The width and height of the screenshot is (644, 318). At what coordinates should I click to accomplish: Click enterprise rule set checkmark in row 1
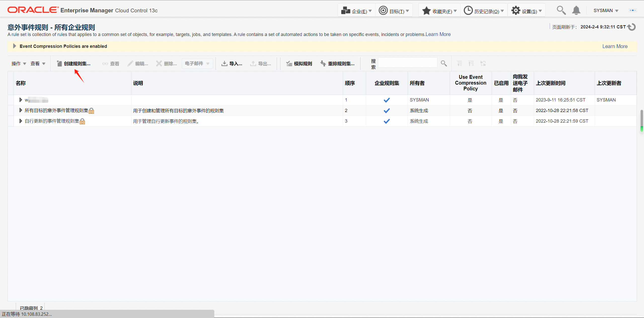coord(387,100)
